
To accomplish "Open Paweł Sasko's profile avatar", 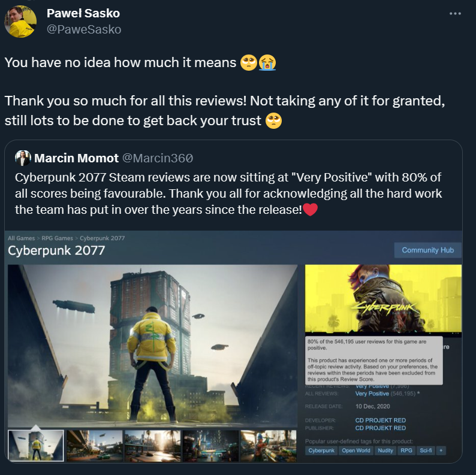I will click(20, 22).
